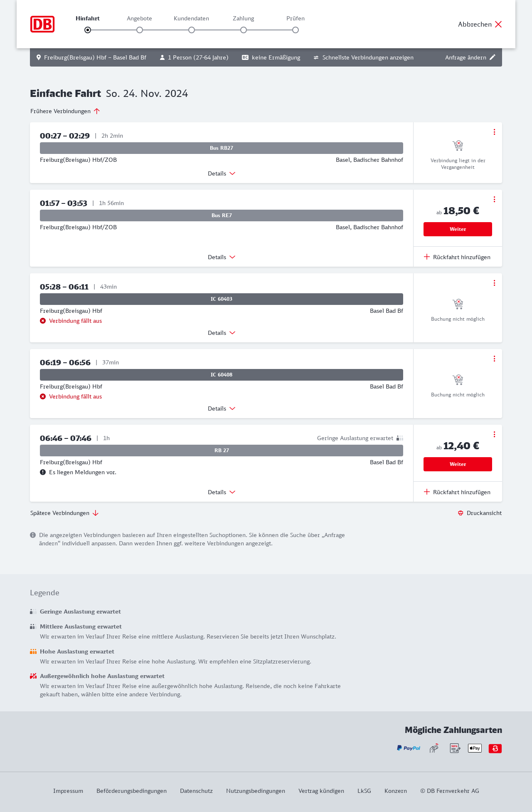Load Spätere Verbindungen
532x812 pixels.
(64, 513)
